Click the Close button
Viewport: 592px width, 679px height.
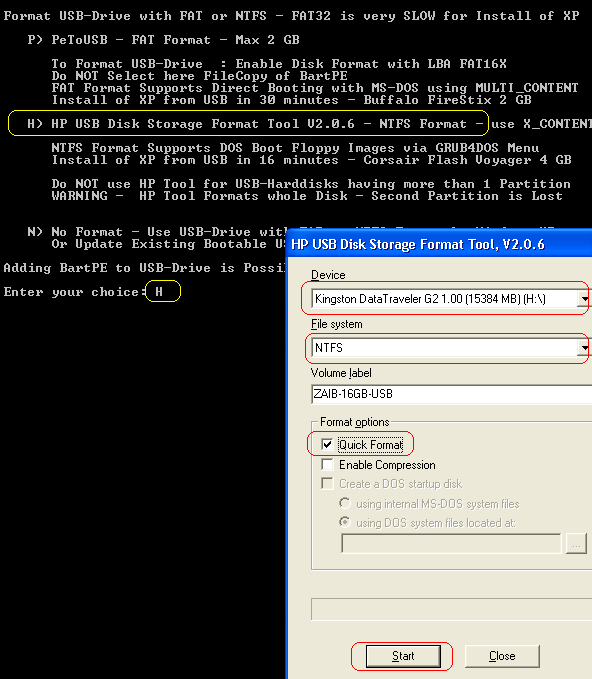502,656
